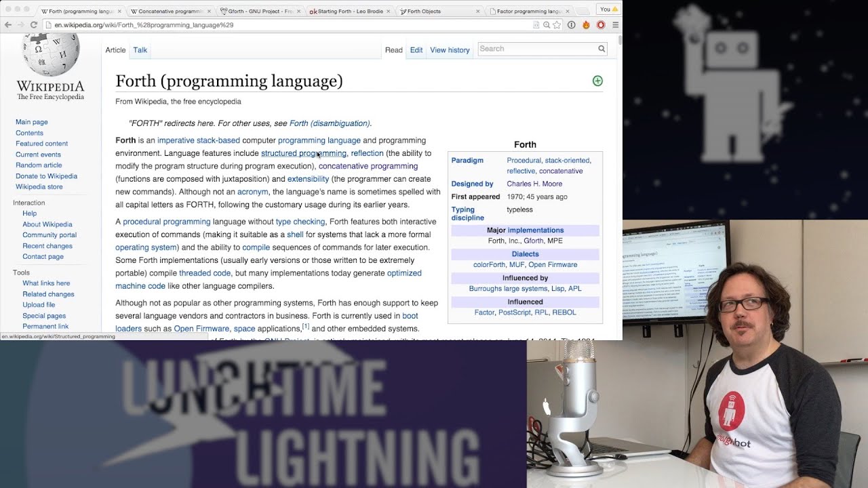The width and height of the screenshot is (868, 488).
Task: Open the Talk page tab
Action: (x=140, y=49)
